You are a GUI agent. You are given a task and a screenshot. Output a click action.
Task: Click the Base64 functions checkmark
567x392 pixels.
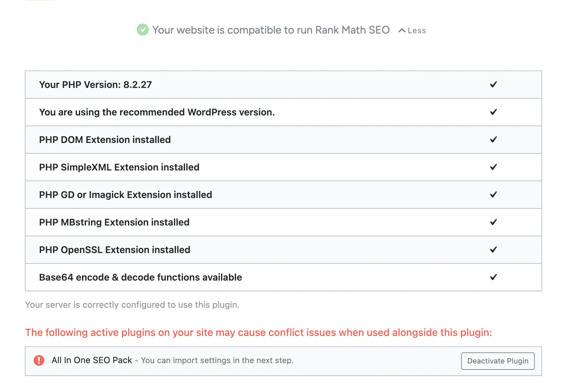(x=493, y=277)
